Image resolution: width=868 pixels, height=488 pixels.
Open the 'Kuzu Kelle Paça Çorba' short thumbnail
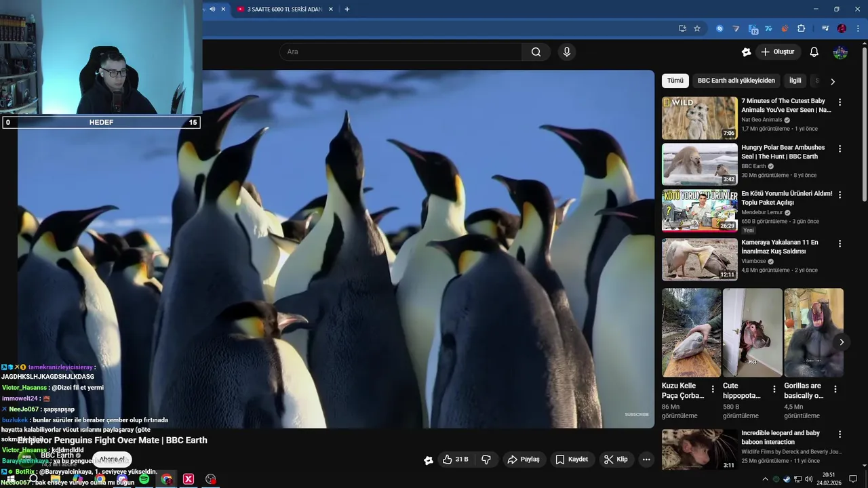(691, 333)
